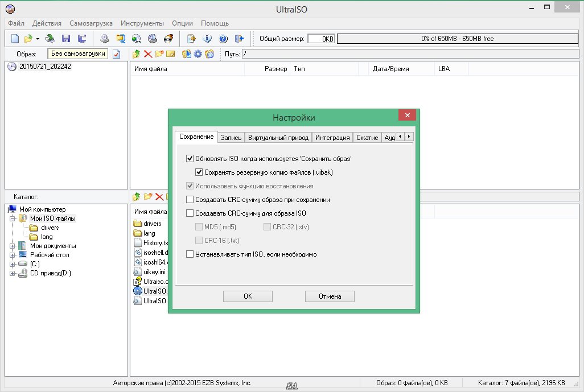The width and height of the screenshot is (584, 392).
Task: Enable 'Создавать CRC-сумму образа при сохранении'
Action: tap(190, 200)
